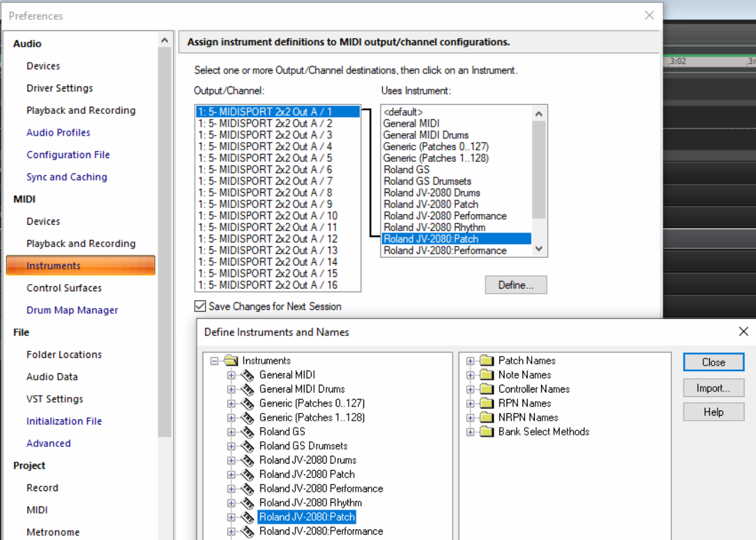Select MIDISPORT 2x2 Out A / 10 channel
Screen dimensions: 756x540
(x=278, y=216)
